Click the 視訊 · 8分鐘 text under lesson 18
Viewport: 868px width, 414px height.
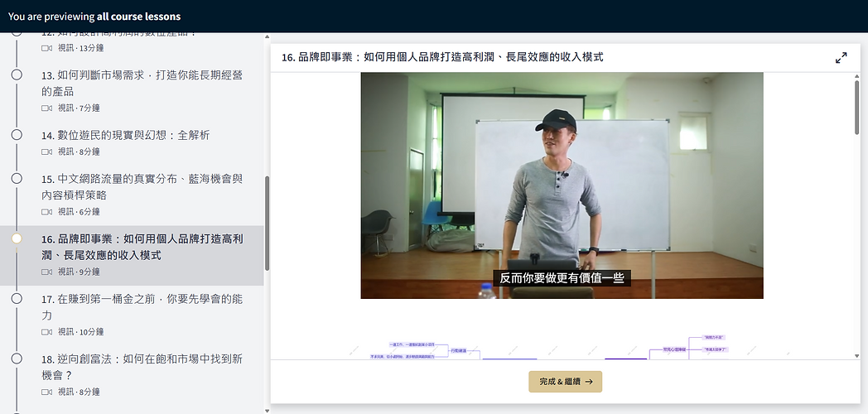79,392
